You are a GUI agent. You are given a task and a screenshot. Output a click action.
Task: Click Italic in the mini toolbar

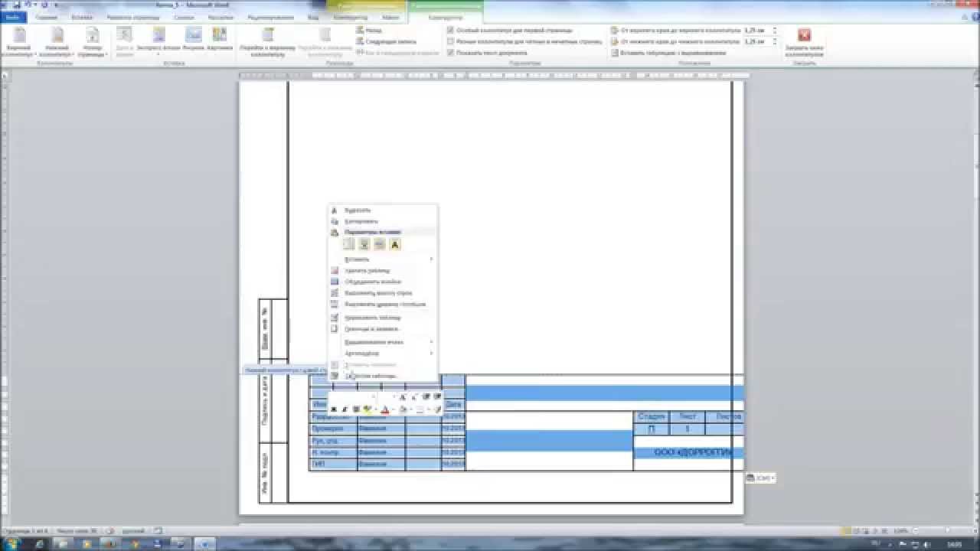pyautogui.click(x=345, y=409)
